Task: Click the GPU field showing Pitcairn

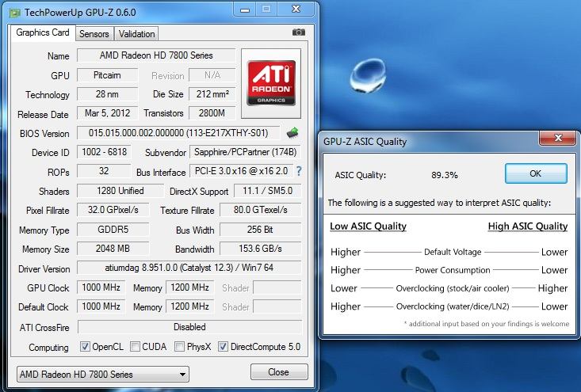Action: click(107, 75)
